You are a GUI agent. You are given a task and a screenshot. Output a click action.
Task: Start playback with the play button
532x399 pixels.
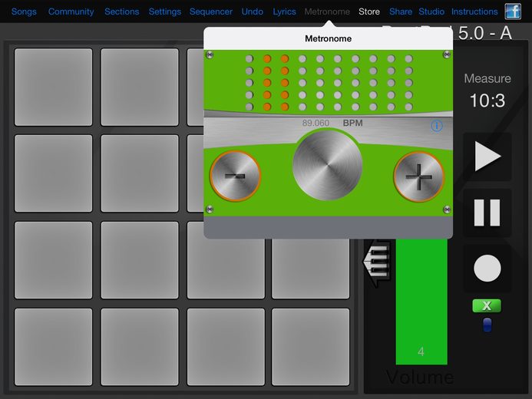pos(487,157)
